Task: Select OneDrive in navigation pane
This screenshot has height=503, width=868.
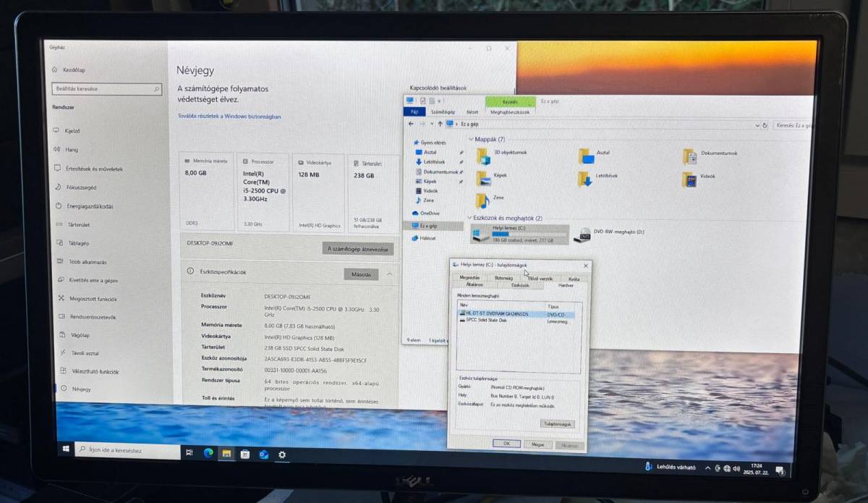Action: [x=426, y=213]
